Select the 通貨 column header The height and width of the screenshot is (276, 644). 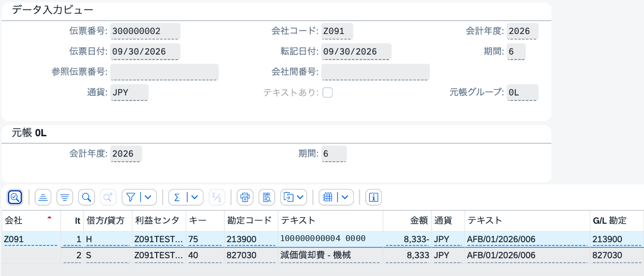pyautogui.click(x=448, y=220)
